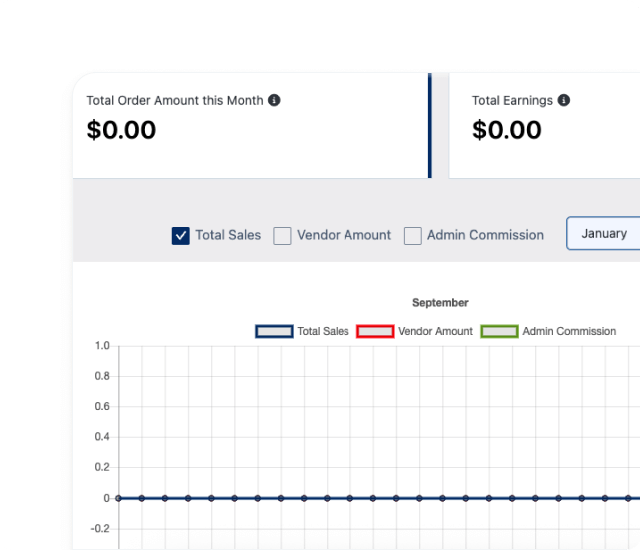Open the January month dropdown
Viewport: 640px width, 550px height.
pos(603,233)
